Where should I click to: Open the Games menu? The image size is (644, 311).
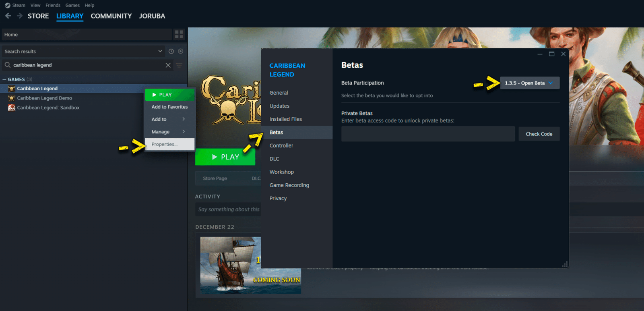pyautogui.click(x=72, y=5)
